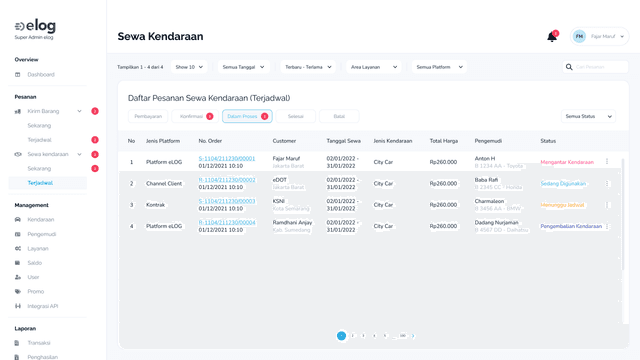The height and width of the screenshot is (360, 640).
Task: Open order link S-1104/211230/00001
Action: point(227,158)
